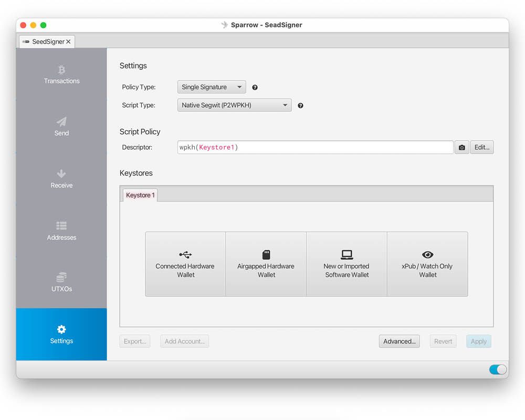The height and width of the screenshot is (420, 525).
Task: Open the Transactions bitcoin icon in sidebar
Action: (x=61, y=70)
